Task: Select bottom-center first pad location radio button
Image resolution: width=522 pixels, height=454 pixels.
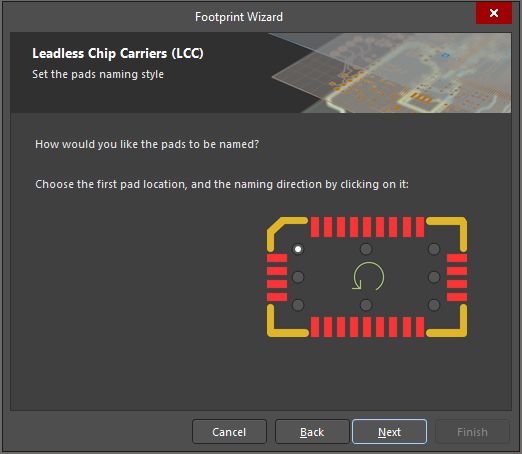Action: [x=366, y=305]
